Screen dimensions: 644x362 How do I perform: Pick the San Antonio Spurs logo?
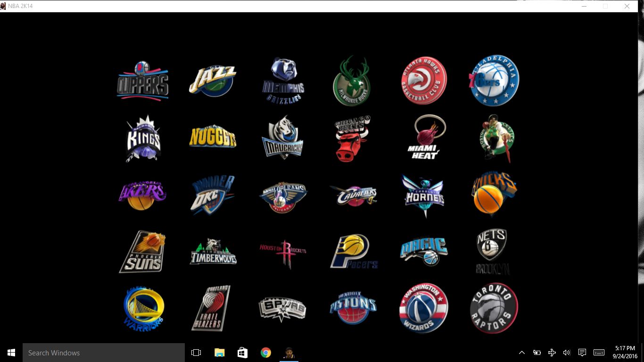[282, 309]
